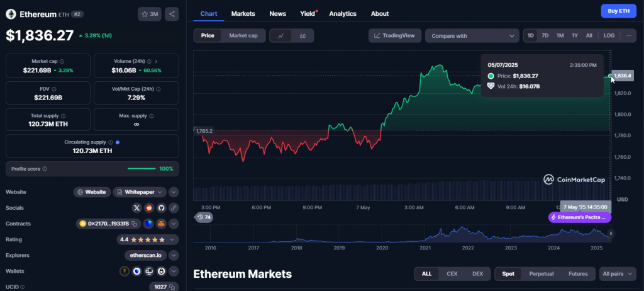Open the Analytics tab

tap(343, 14)
